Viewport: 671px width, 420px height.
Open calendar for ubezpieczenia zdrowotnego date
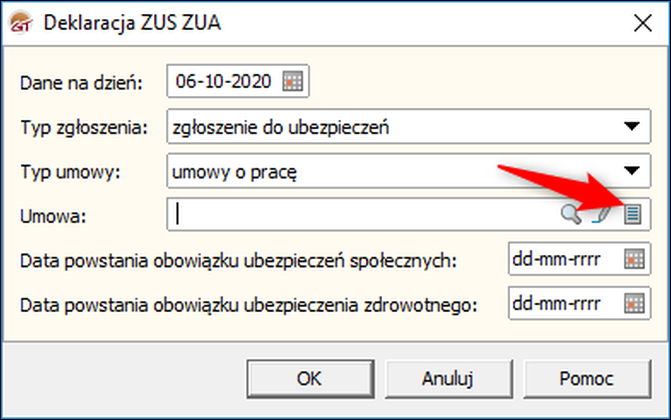[x=634, y=304]
